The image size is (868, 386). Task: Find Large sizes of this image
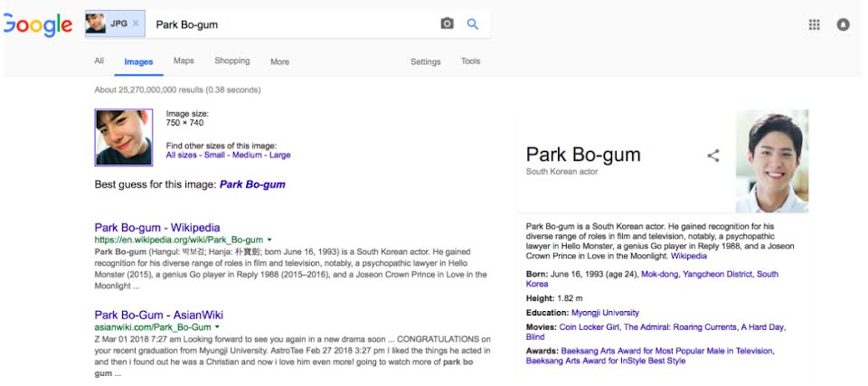(x=279, y=155)
